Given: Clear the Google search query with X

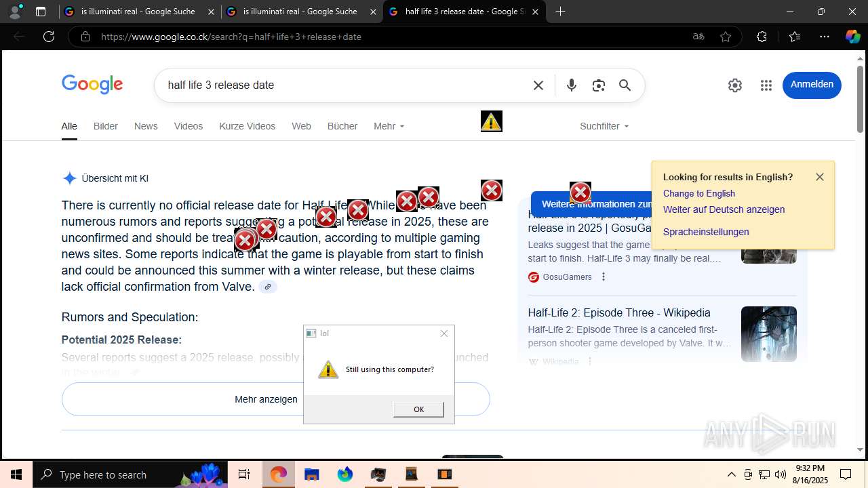Looking at the screenshot, I should tap(538, 85).
